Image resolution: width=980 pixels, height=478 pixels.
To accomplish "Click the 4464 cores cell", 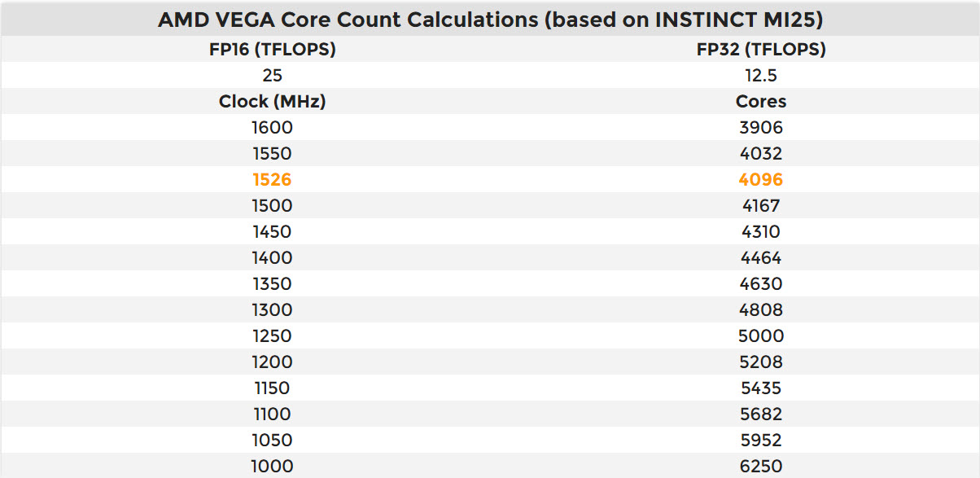I will [x=761, y=258].
